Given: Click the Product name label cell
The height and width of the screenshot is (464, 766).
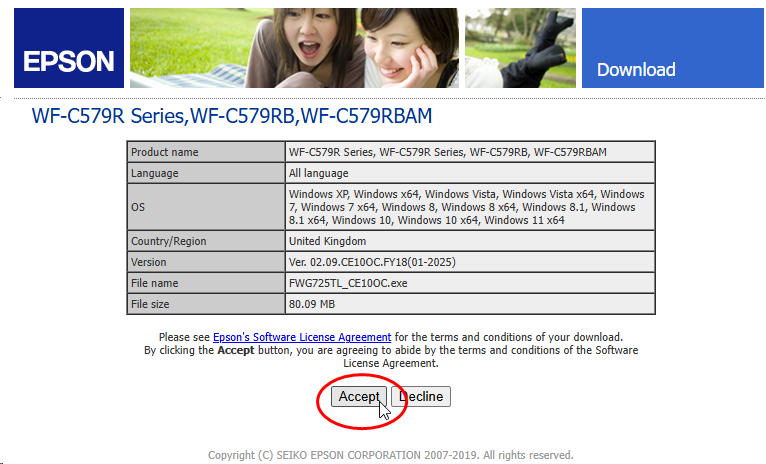Looking at the screenshot, I should (x=206, y=152).
